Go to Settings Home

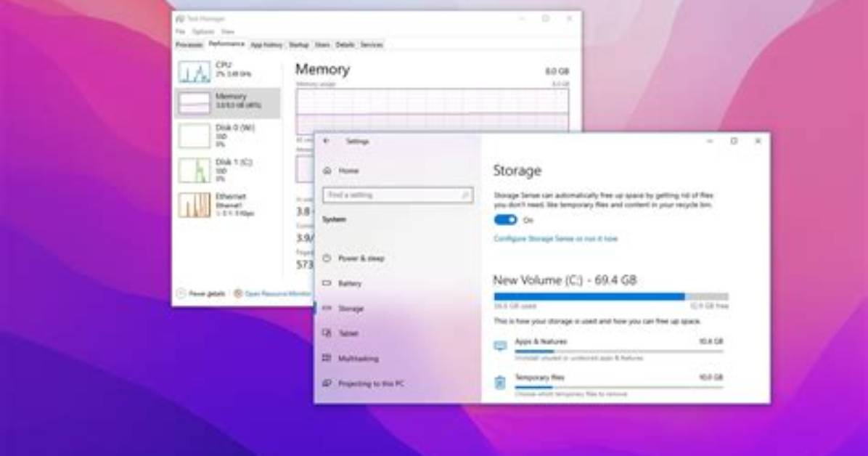[x=341, y=171]
